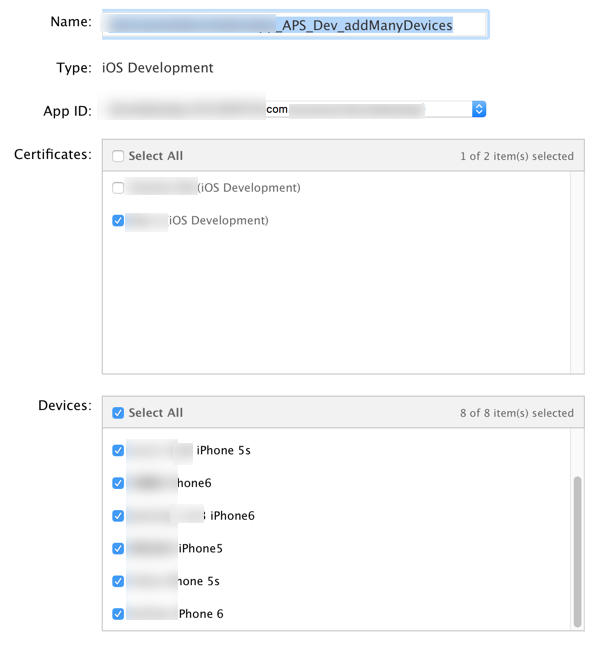Uncheck the third device row iPhone6 checkbox
This screenshot has width=600, height=646.
119,516
